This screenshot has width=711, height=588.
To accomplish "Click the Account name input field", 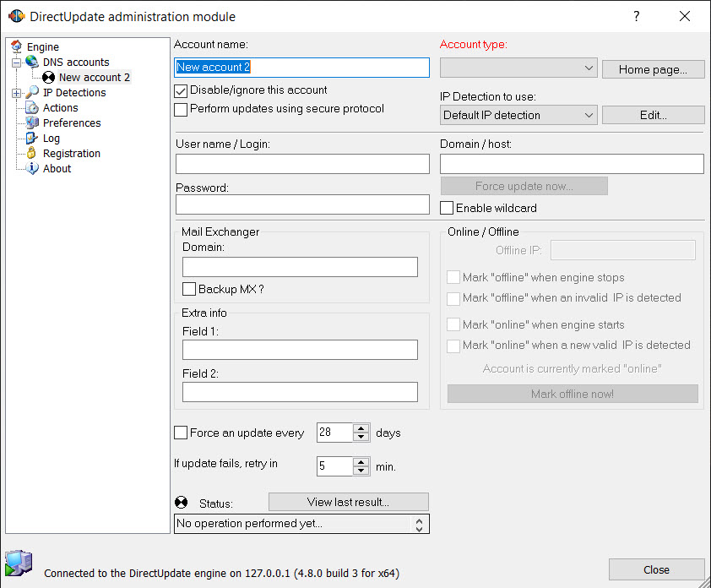I will [301, 67].
